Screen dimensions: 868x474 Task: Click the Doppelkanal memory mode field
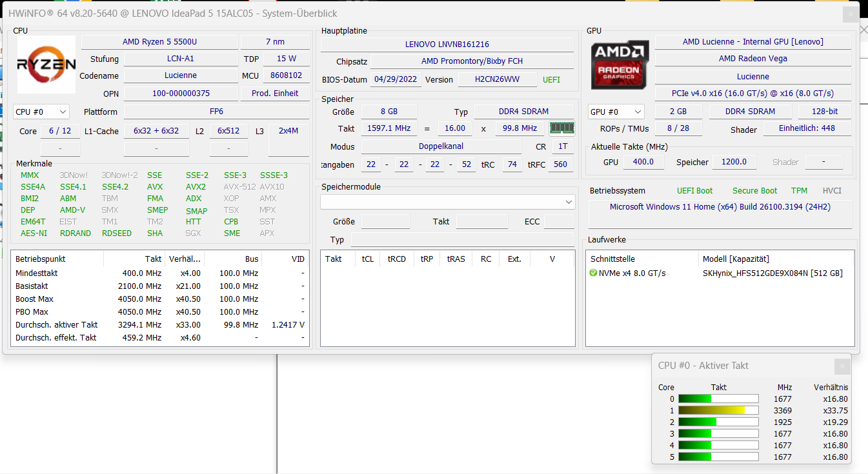[x=441, y=146]
